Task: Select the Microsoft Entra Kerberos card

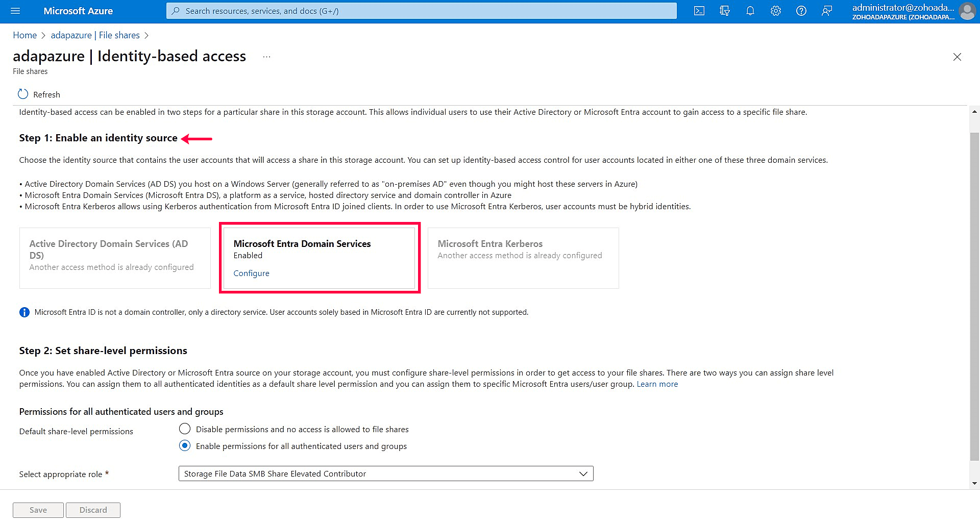Action: 523,258
